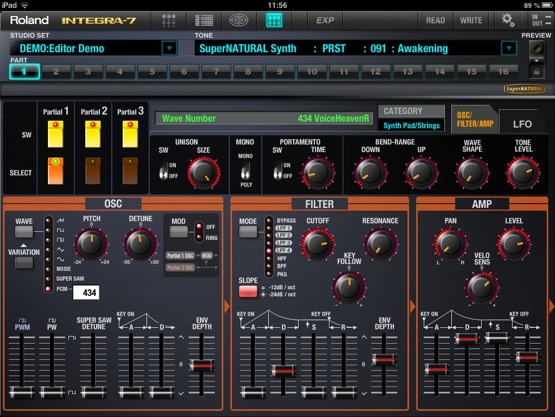The width and height of the screenshot is (555, 417).
Task: Click the BEND-RANGE DOWN knob
Action: [370, 173]
